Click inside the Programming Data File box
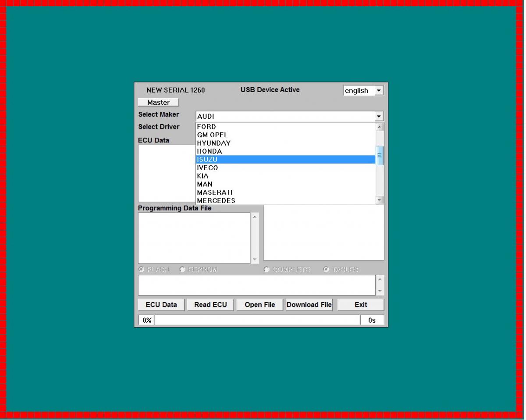Screen dimensions: 526x420 pos(194,238)
